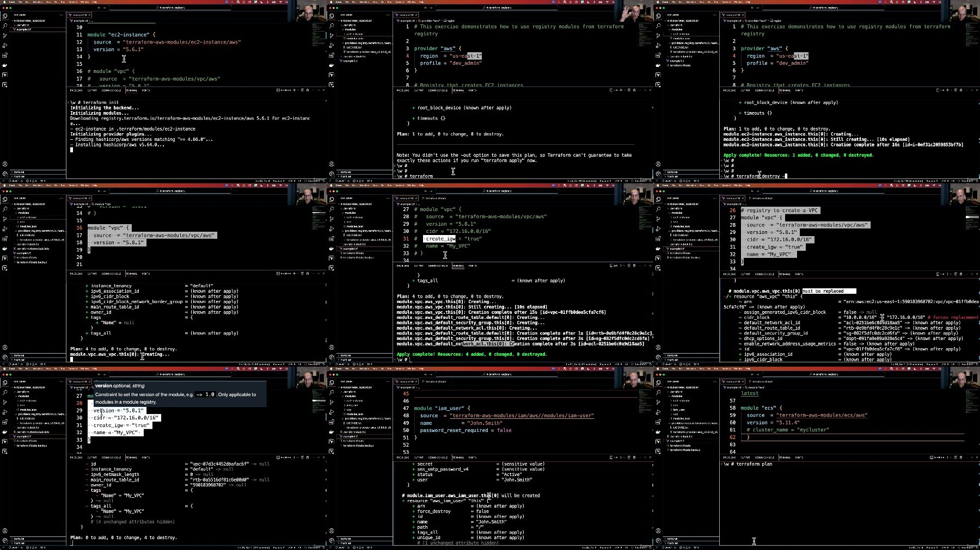The height and width of the screenshot is (550, 980).
Task: Switch to OUTPUT tab in terraform init frame
Action: 92,90
